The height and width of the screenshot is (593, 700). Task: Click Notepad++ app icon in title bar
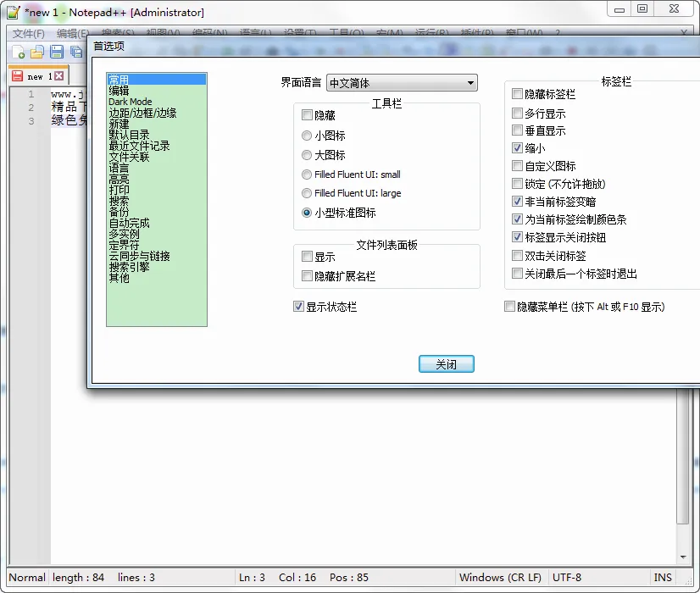pyautogui.click(x=14, y=13)
